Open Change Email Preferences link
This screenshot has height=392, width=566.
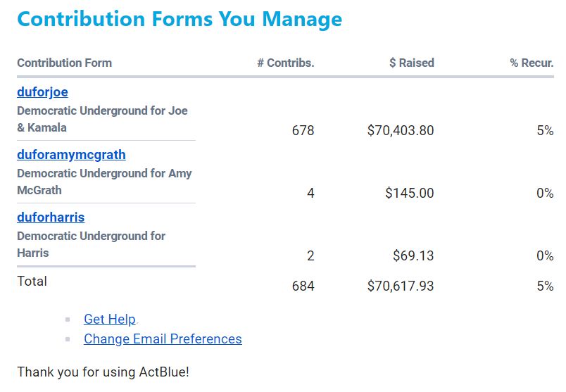tap(163, 339)
